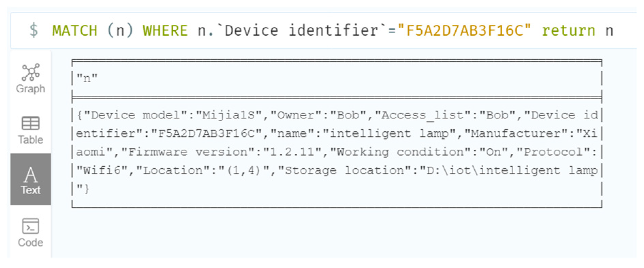Screen dimensions: 644x268
Task: Click the letter A Text view icon
Action: (31, 174)
